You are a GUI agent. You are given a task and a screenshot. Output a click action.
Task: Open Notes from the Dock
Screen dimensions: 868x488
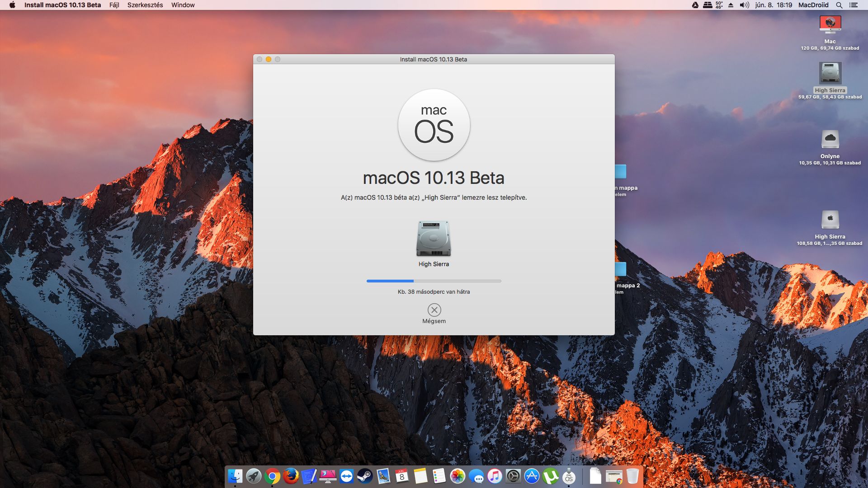click(420, 476)
